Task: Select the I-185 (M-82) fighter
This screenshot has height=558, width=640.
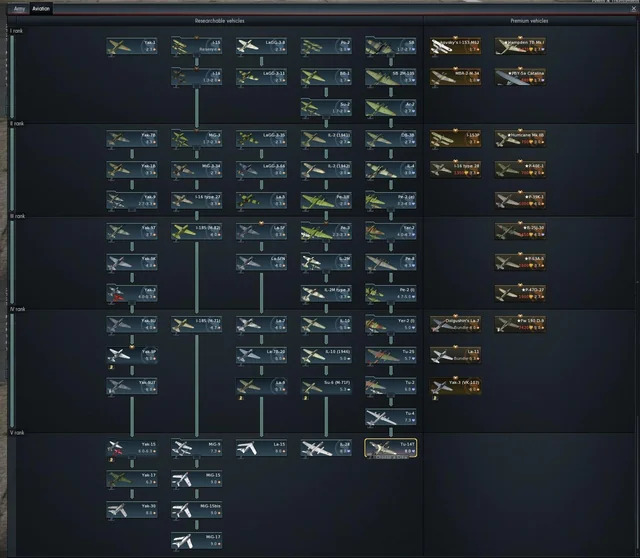Action: click(x=197, y=232)
